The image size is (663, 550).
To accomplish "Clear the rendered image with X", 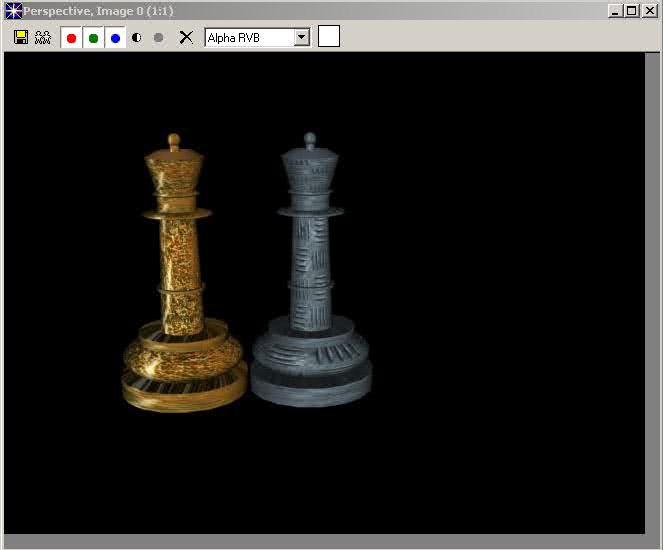I will coord(186,37).
